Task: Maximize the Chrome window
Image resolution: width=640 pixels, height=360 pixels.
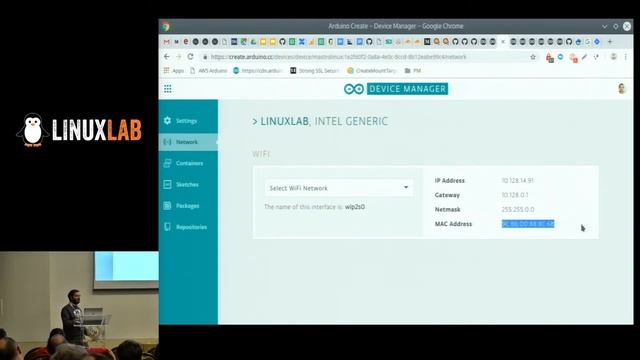Action: [x=616, y=27]
